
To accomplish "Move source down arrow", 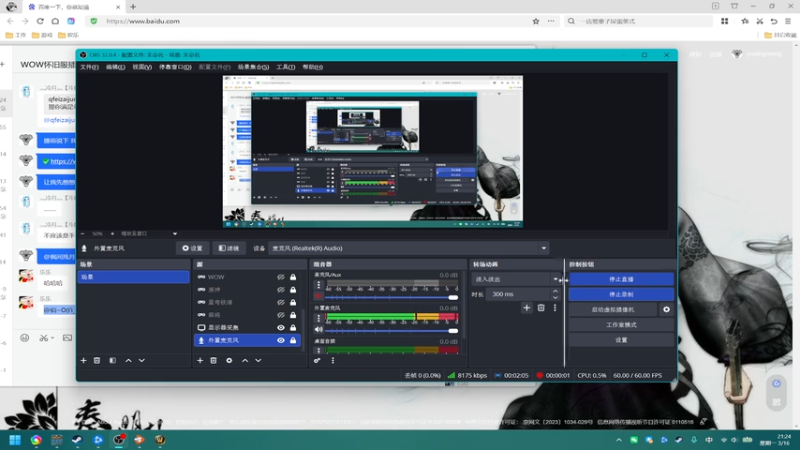I will click(x=258, y=360).
